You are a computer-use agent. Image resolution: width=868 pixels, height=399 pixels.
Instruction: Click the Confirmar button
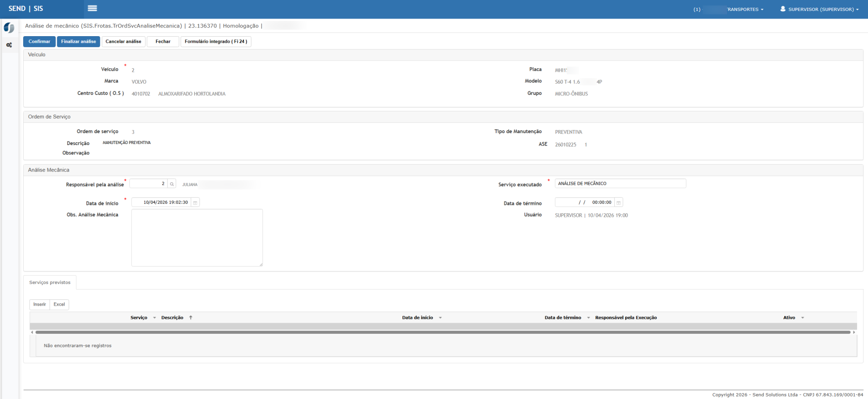tap(39, 42)
